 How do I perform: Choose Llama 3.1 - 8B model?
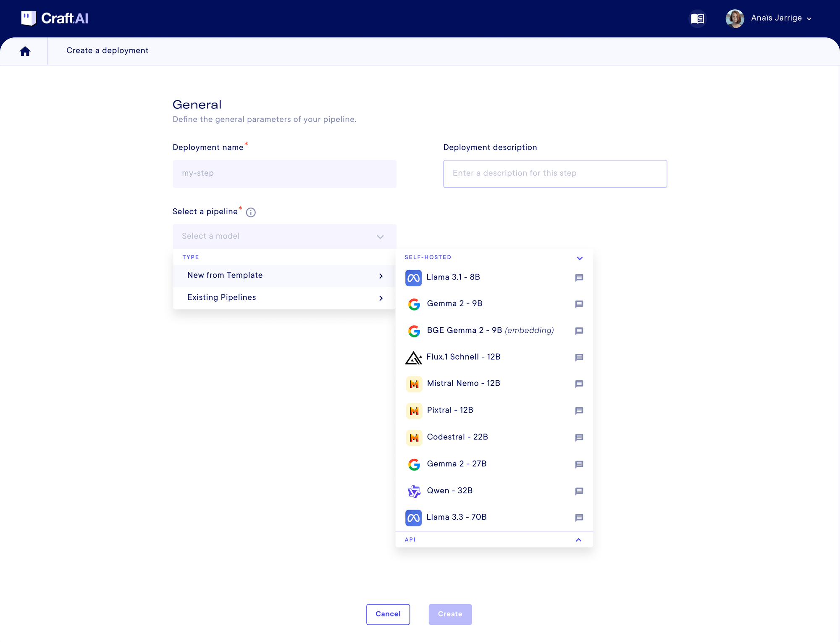494,278
